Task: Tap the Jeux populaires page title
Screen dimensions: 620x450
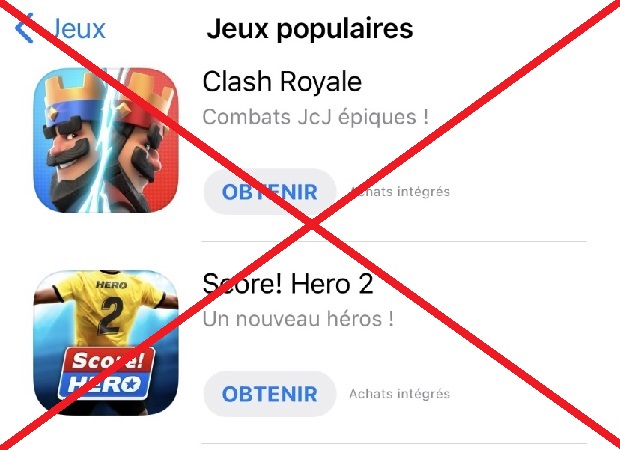Action: 310,28
